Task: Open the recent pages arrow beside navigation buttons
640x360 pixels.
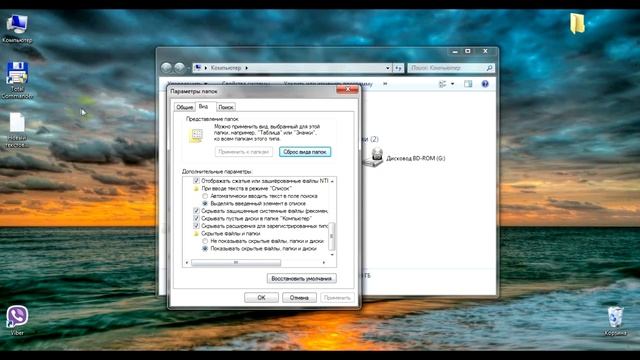Action: tap(188, 68)
